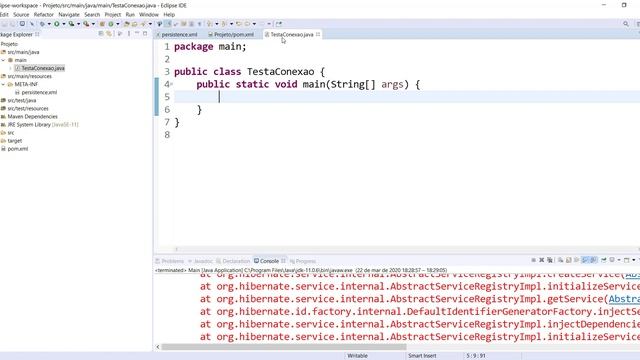Open the Refactor menu
Image resolution: width=640 pixels, height=360 pixels.
[x=44, y=14]
